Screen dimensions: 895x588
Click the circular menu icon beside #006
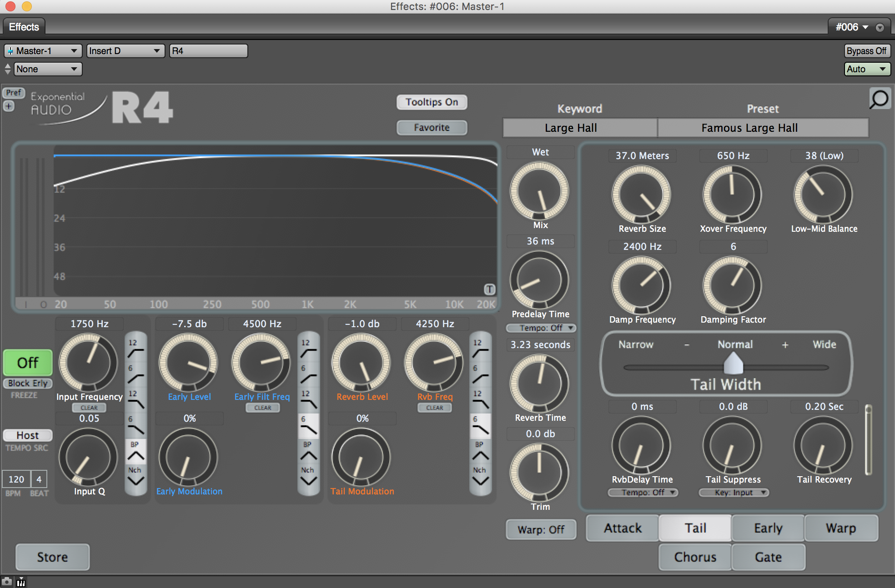point(880,27)
